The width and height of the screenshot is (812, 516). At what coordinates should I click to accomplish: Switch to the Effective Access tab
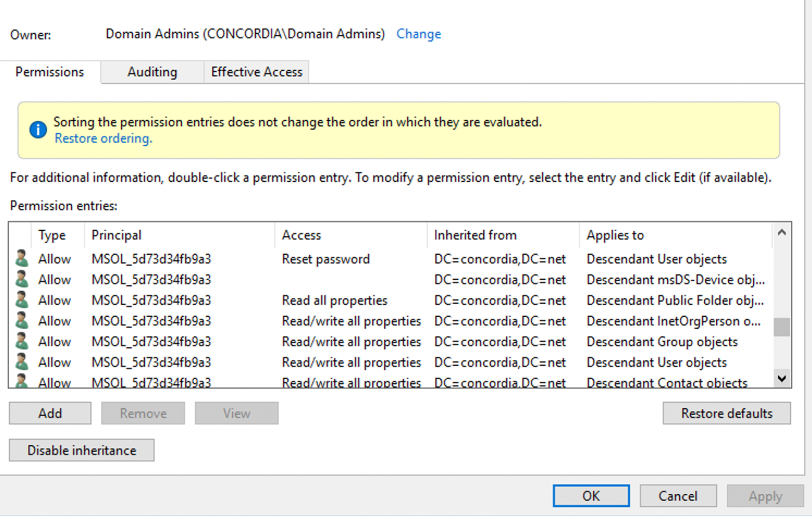(256, 71)
